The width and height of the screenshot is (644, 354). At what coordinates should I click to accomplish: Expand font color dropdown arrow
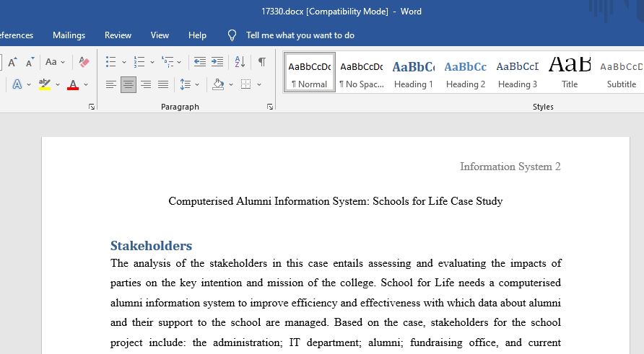point(86,85)
